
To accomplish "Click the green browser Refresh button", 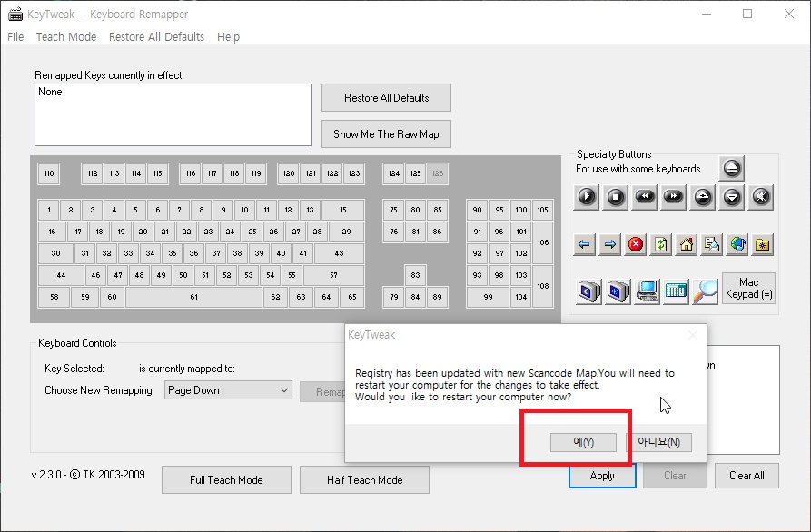I will click(x=660, y=244).
